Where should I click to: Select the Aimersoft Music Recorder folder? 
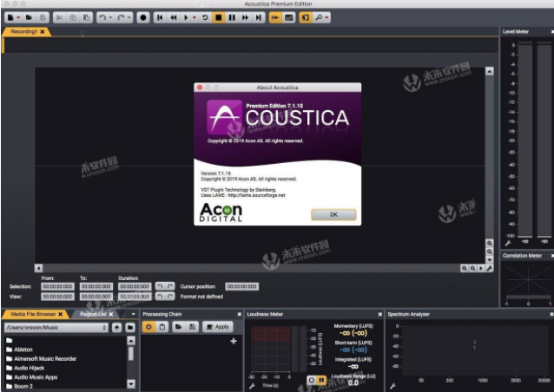click(42, 359)
